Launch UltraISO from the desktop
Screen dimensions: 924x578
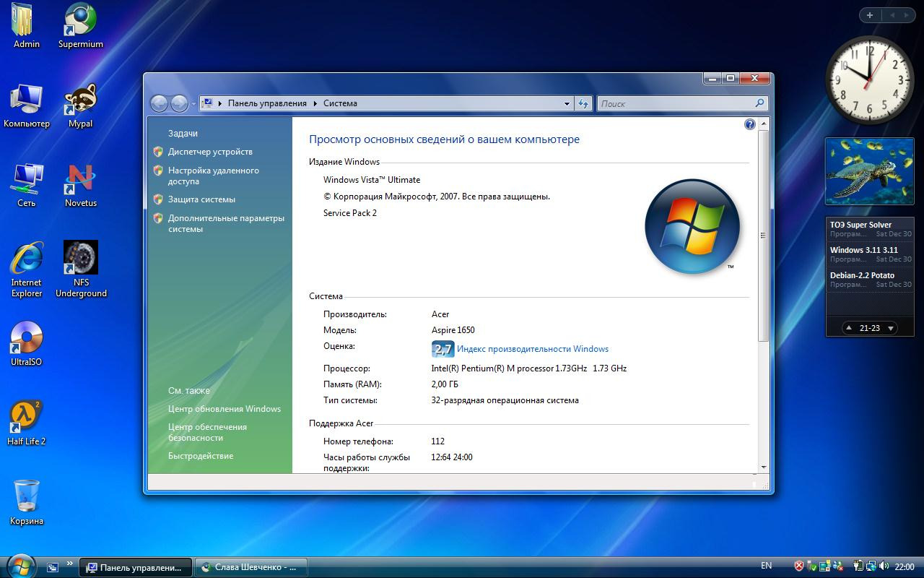27,338
